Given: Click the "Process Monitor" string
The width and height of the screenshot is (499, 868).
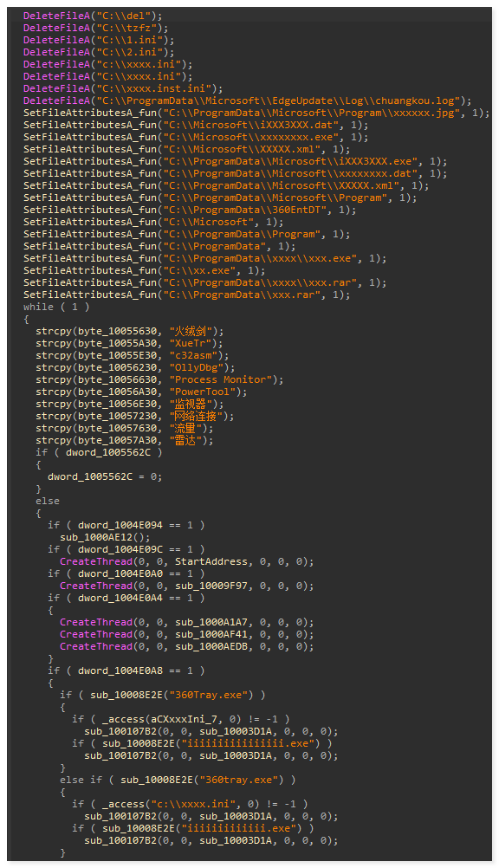Looking at the screenshot, I should (220, 379).
